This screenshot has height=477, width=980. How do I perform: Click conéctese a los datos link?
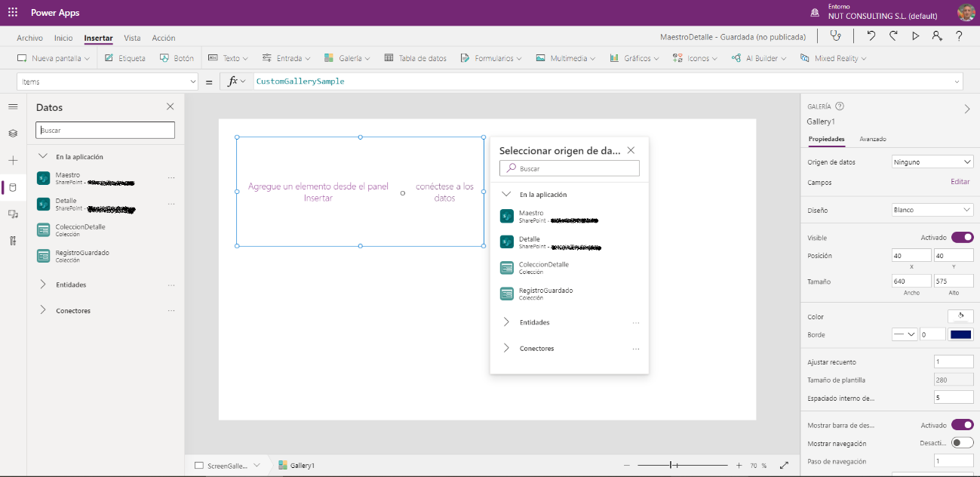pos(445,192)
